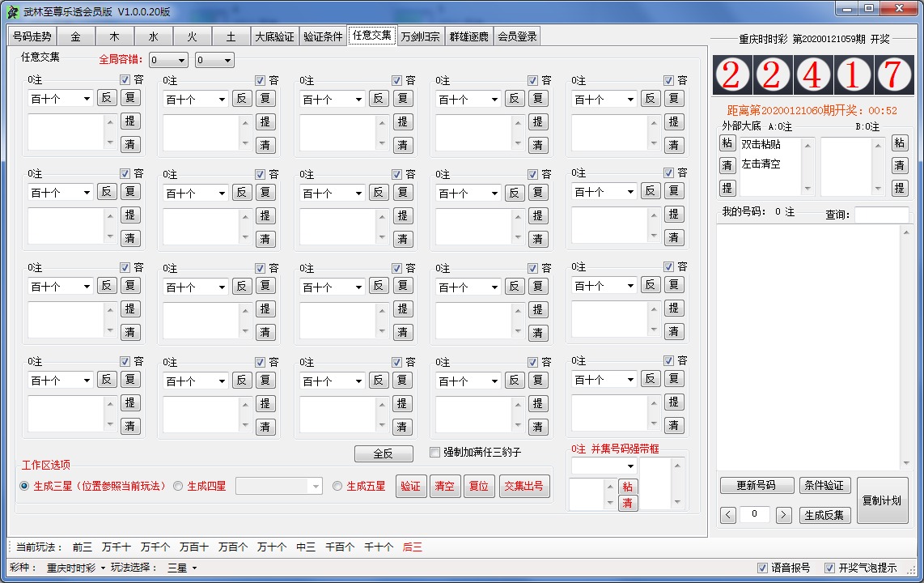The image size is (924, 583).
Task: Enable the 强制加满任三豹子 checkbox
Action: pyautogui.click(x=434, y=453)
